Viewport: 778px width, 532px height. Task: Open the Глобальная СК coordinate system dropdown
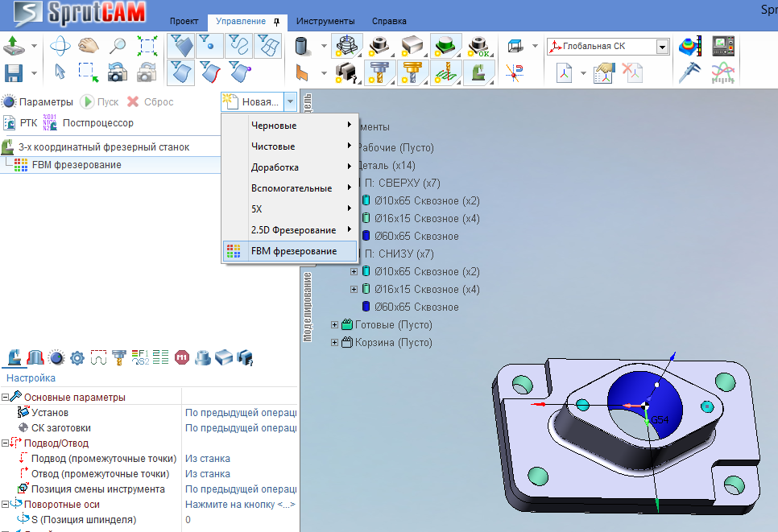coord(662,47)
